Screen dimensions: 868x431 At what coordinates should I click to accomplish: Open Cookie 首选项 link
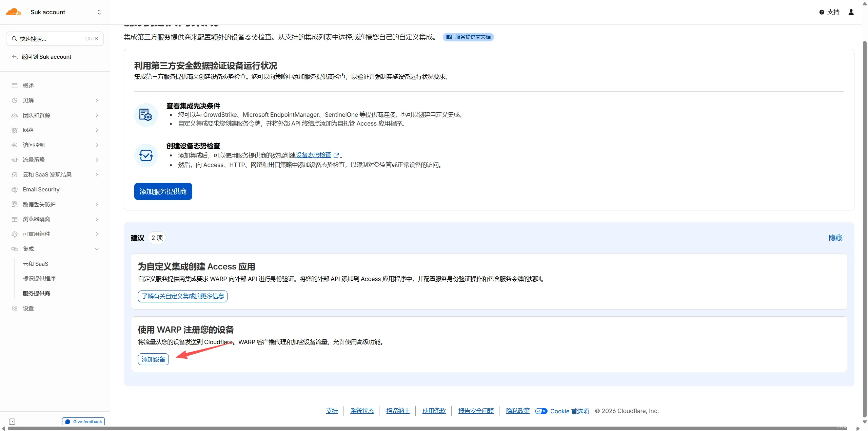pyautogui.click(x=570, y=411)
